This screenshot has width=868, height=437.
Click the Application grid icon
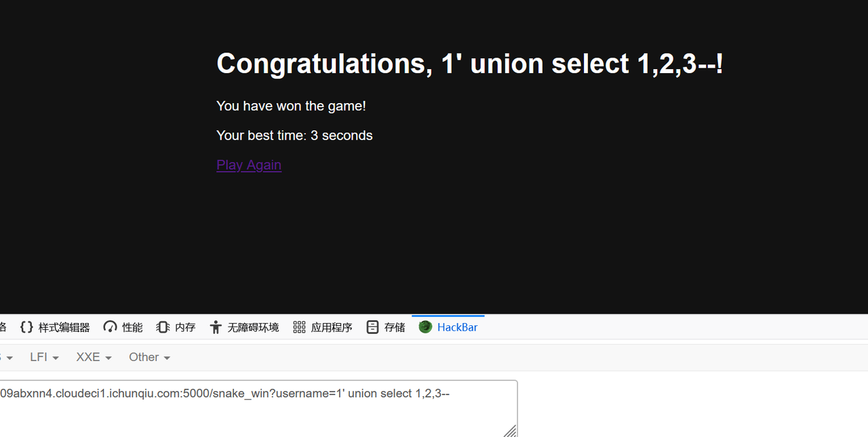(299, 327)
